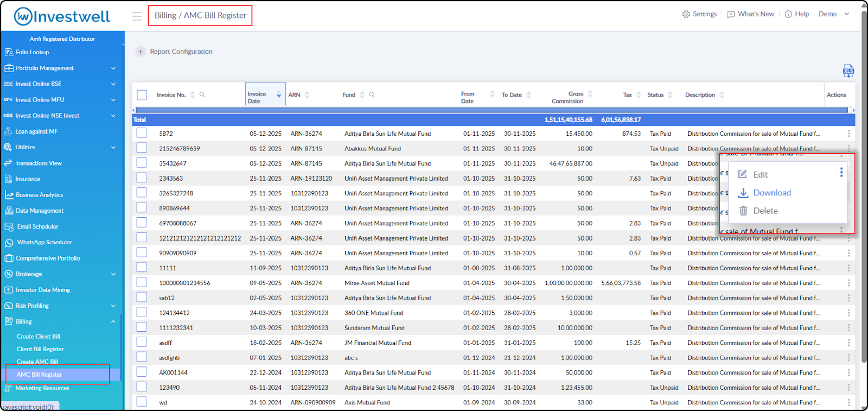Click the Edit pencil icon in popup

743,174
